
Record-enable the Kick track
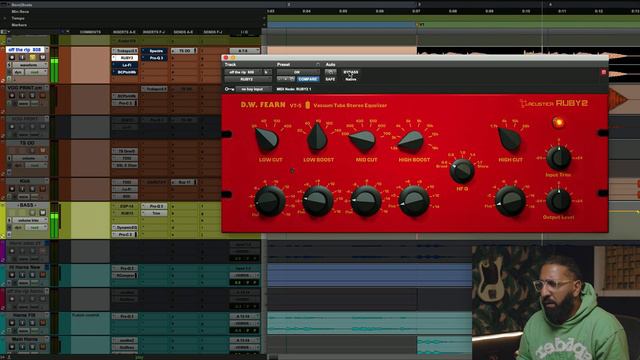tap(12, 189)
